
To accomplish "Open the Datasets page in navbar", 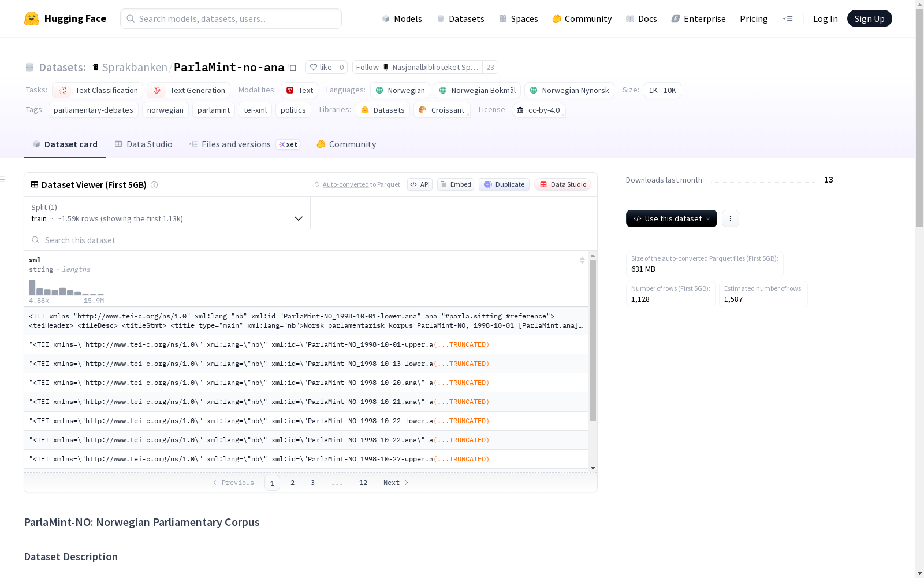I will pyautogui.click(x=460, y=18).
